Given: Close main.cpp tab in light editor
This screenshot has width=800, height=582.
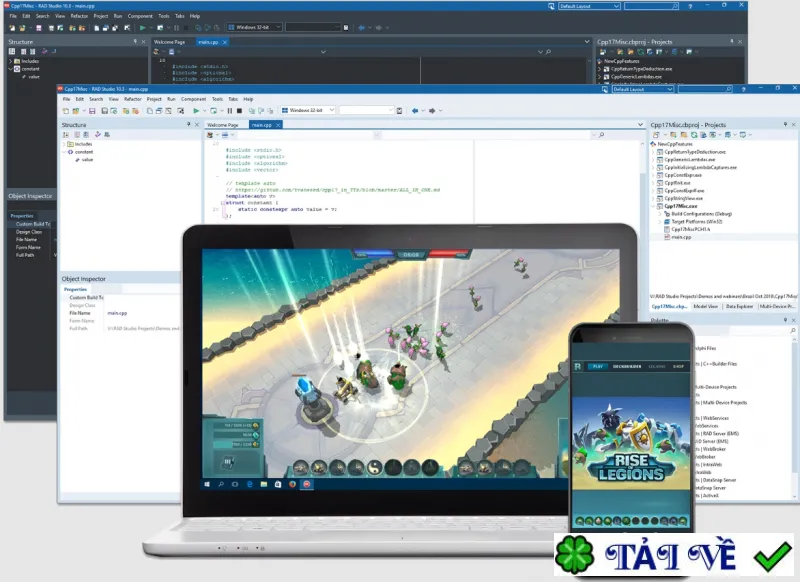Looking at the screenshot, I should [x=278, y=125].
